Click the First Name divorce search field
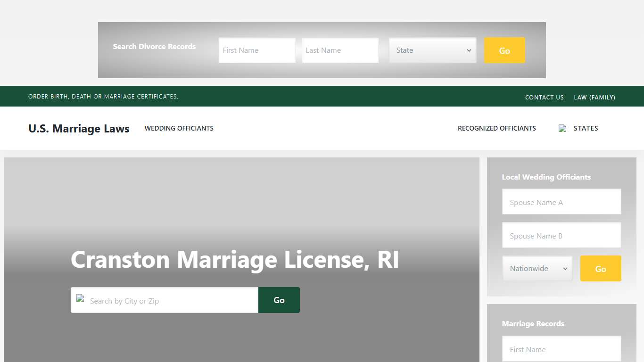The height and width of the screenshot is (362, 644). tap(256, 50)
